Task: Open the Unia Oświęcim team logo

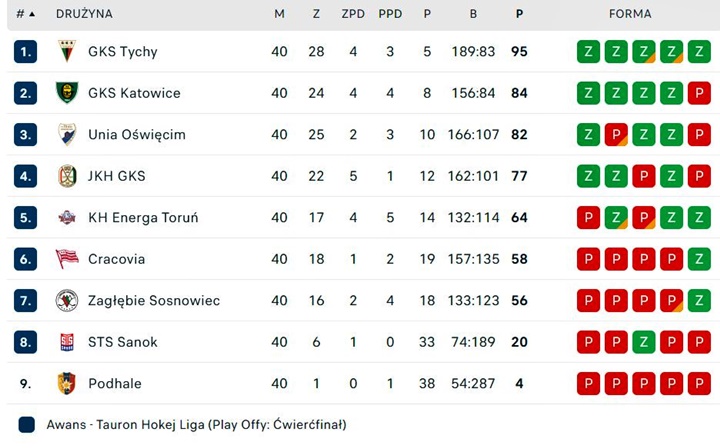Action: [x=67, y=134]
